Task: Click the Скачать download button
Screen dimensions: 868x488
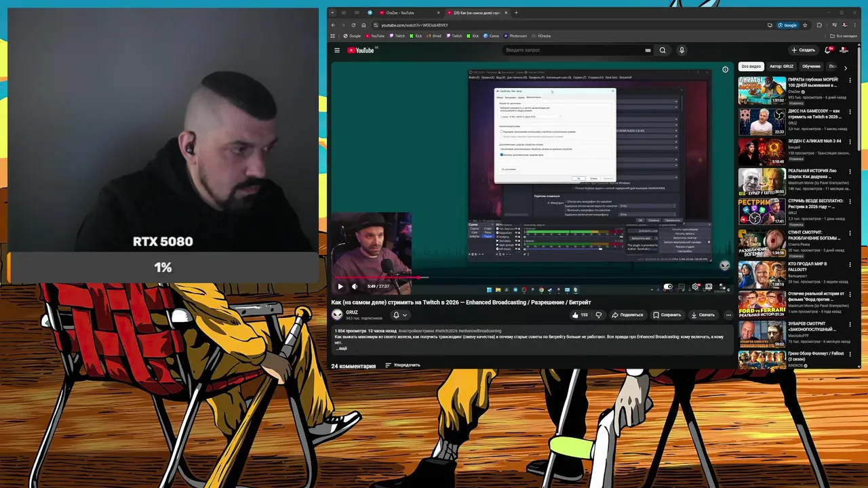Action: pyautogui.click(x=703, y=314)
